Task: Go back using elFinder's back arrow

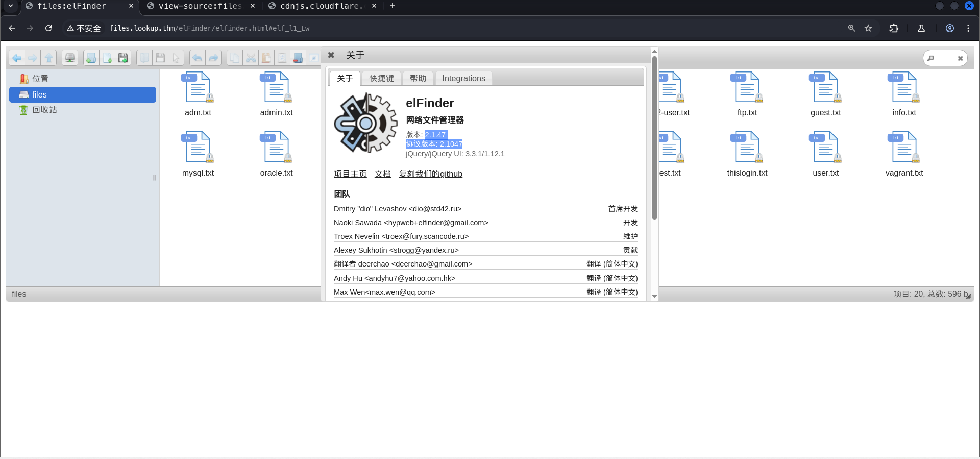Action: pos(17,58)
